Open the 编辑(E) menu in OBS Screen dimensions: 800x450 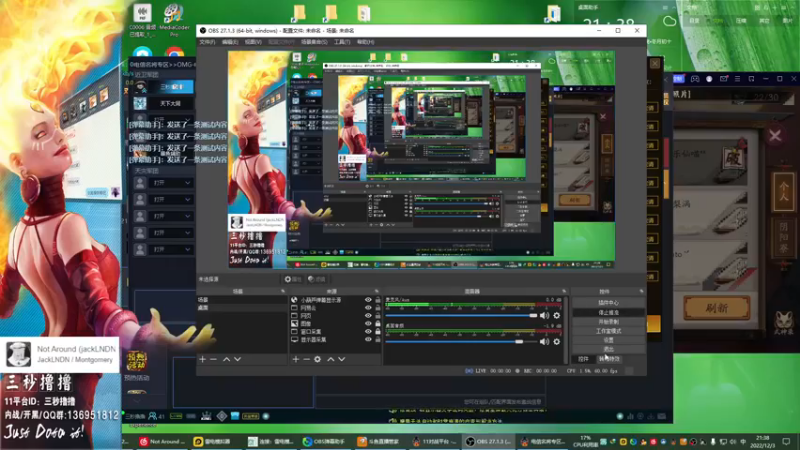click(x=230, y=42)
